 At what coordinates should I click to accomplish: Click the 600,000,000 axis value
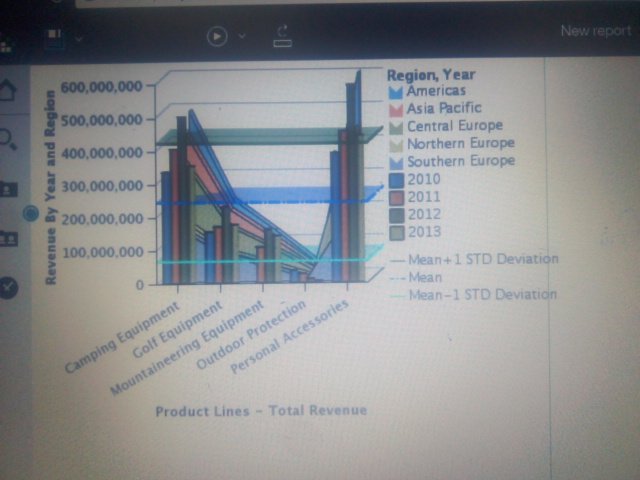click(102, 87)
